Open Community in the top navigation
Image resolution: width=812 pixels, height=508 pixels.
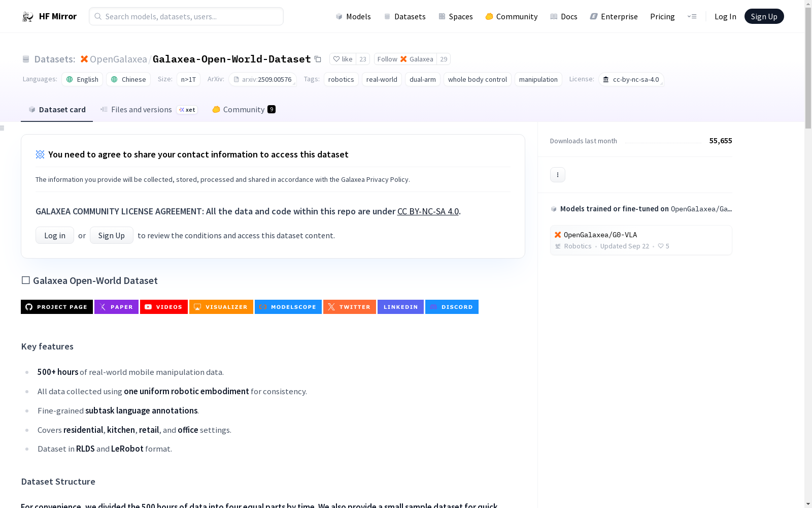click(x=512, y=16)
